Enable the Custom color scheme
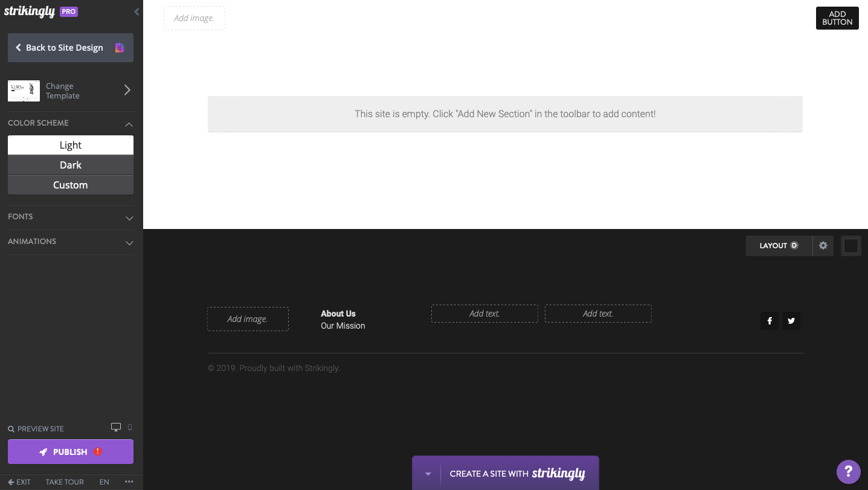This screenshot has height=490, width=868. [x=70, y=184]
